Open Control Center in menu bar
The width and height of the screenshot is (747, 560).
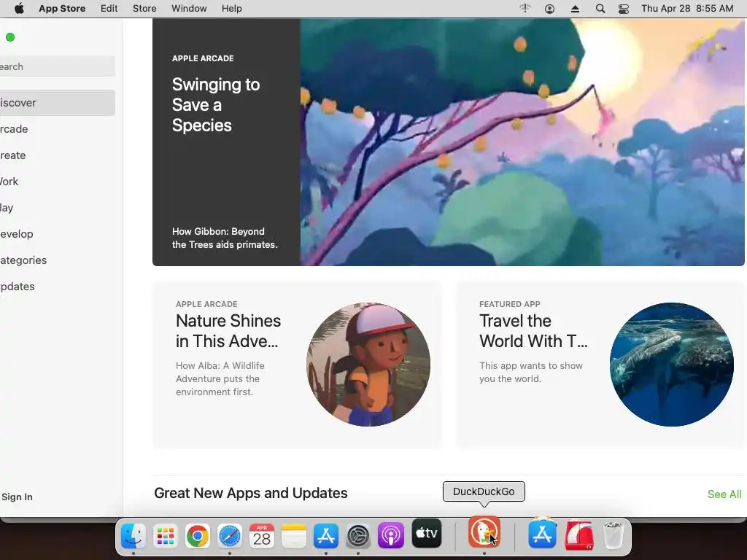tap(624, 9)
